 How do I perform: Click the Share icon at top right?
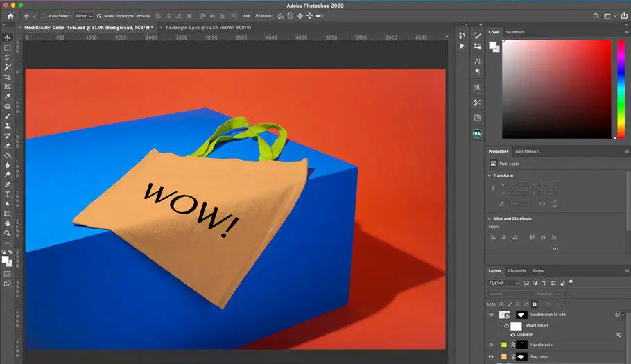[624, 16]
